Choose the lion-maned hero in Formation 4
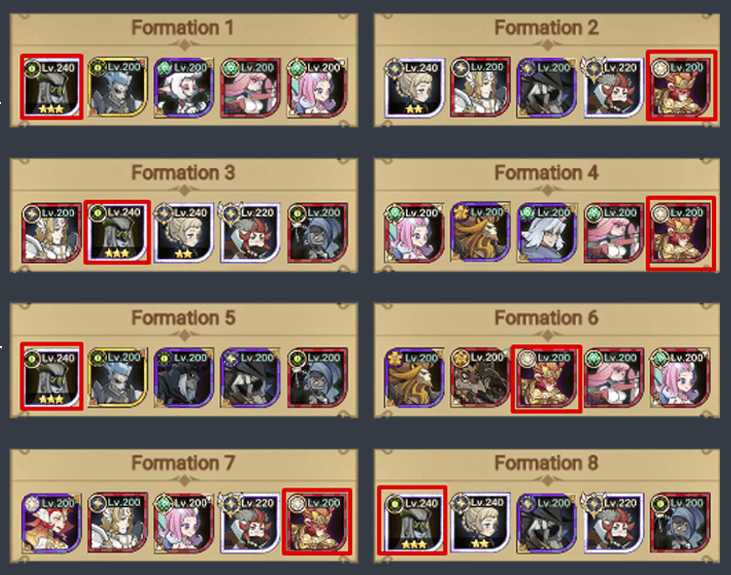 (x=480, y=232)
